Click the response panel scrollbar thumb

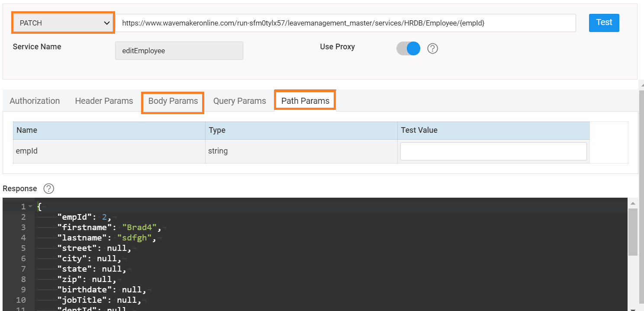632,231
